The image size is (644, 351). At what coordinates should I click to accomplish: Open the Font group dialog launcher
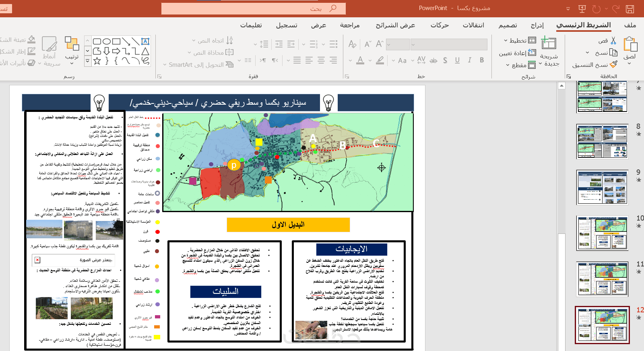point(347,76)
